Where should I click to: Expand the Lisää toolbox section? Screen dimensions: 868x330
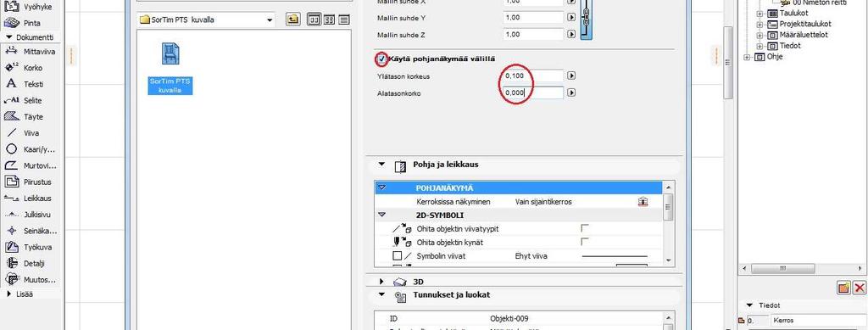(x=8, y=294)
